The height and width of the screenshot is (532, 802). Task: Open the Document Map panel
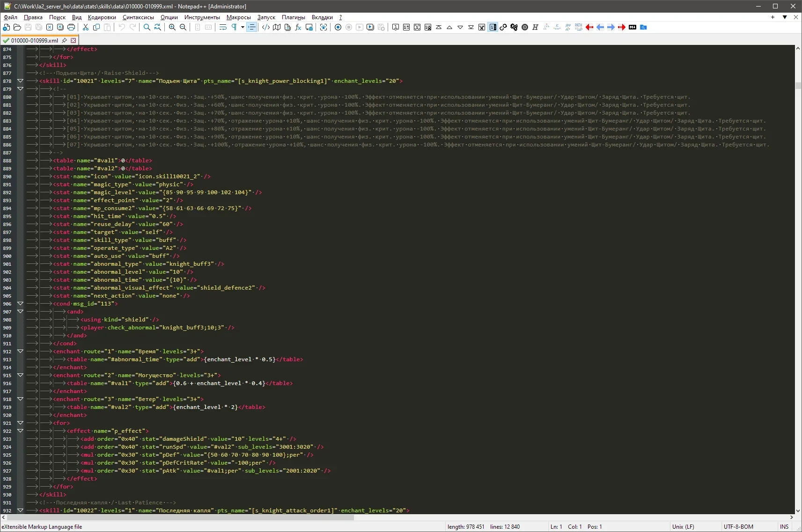coord(277,27)
